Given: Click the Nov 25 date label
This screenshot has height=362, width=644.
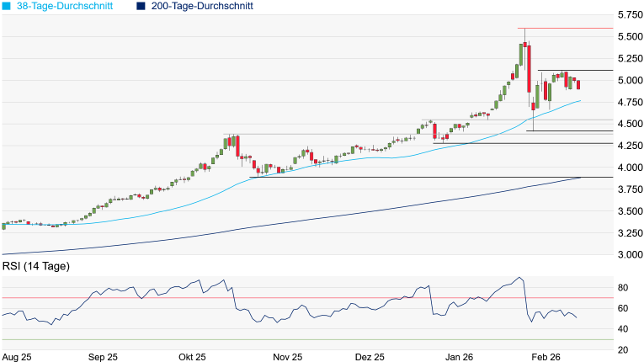Looking at the screenshot, I should click(287, 356).
